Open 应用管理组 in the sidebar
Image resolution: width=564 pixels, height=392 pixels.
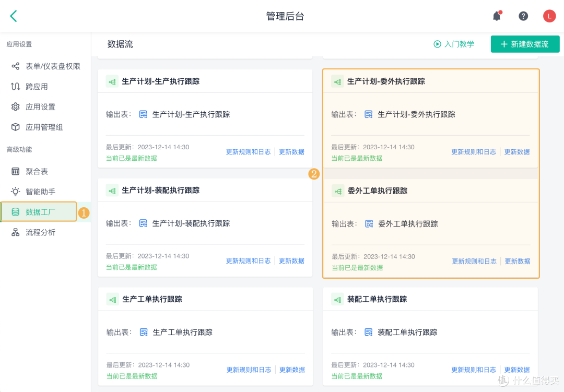coord(45,127)
